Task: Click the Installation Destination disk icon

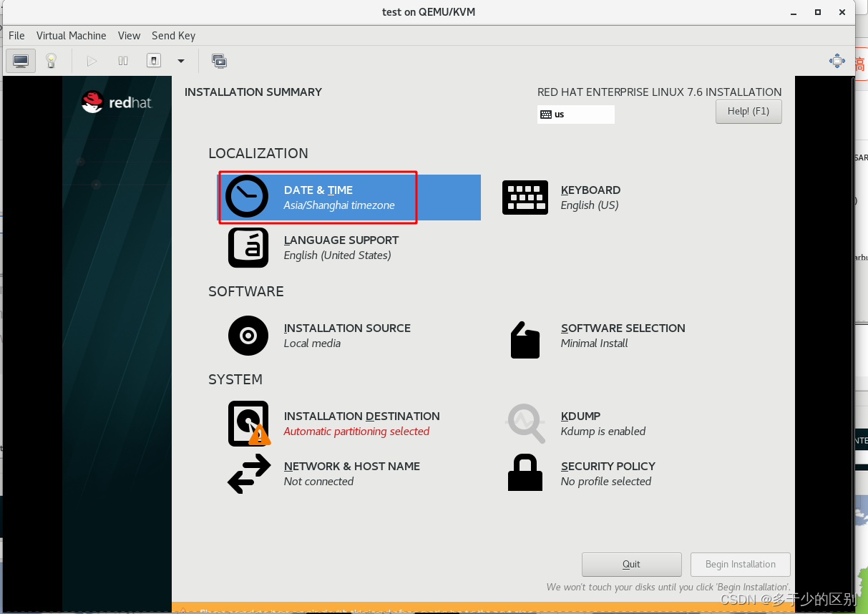Action: [x=248, y=423]
